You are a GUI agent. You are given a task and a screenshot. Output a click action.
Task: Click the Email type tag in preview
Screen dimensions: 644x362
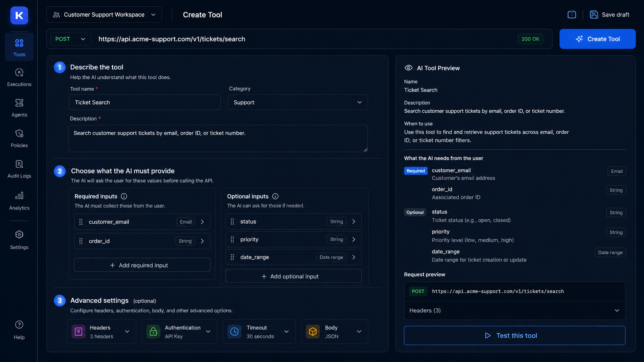pyautogui.click(x=617, y=171)
